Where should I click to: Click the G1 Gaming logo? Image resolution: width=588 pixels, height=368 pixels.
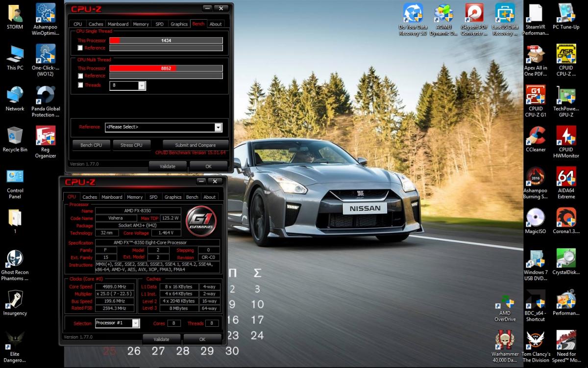[x=201, y=221]
